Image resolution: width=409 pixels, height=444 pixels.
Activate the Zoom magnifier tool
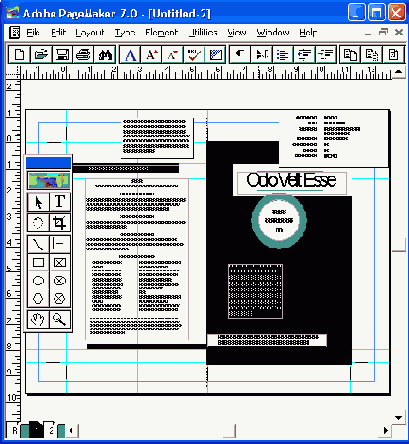(60, 320)
